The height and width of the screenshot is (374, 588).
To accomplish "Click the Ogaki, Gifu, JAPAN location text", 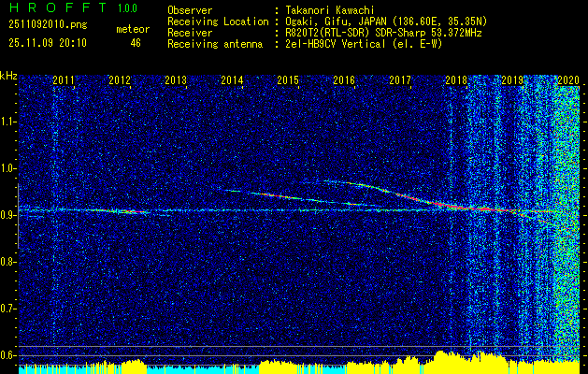I will pos(386,22).
